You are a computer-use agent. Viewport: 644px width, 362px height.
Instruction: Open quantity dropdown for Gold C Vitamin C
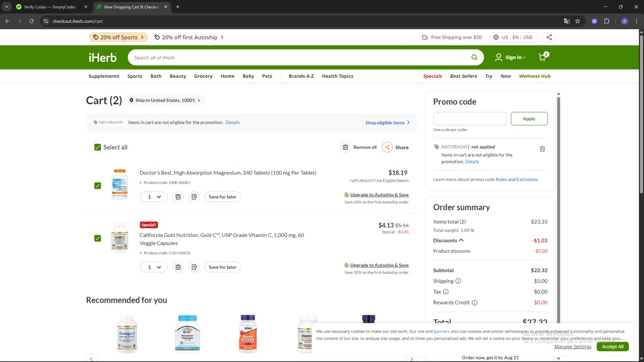coord(153,267)
